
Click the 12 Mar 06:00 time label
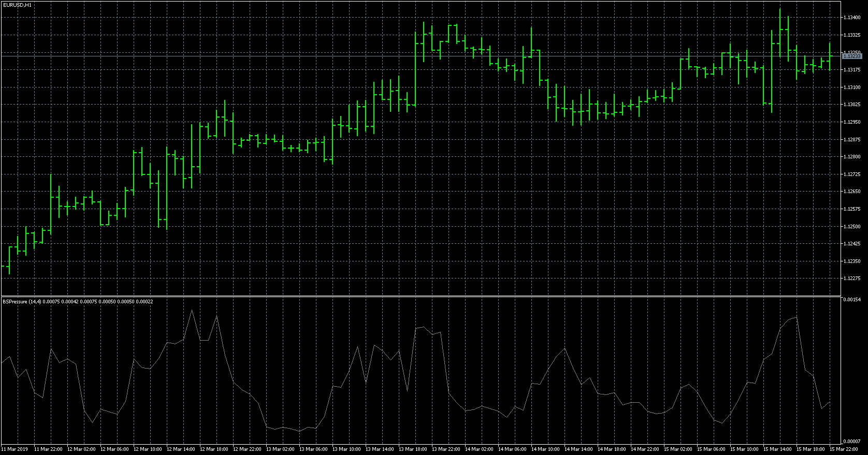tap(114, 449)
